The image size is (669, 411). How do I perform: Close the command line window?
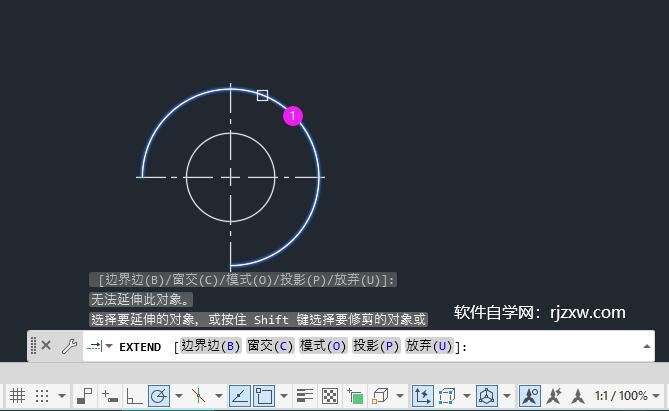pos(46,345)
